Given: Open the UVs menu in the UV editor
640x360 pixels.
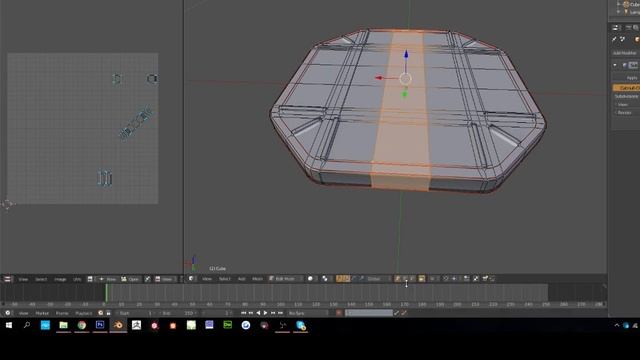Looking at the screenshot, I should [77, 279].
